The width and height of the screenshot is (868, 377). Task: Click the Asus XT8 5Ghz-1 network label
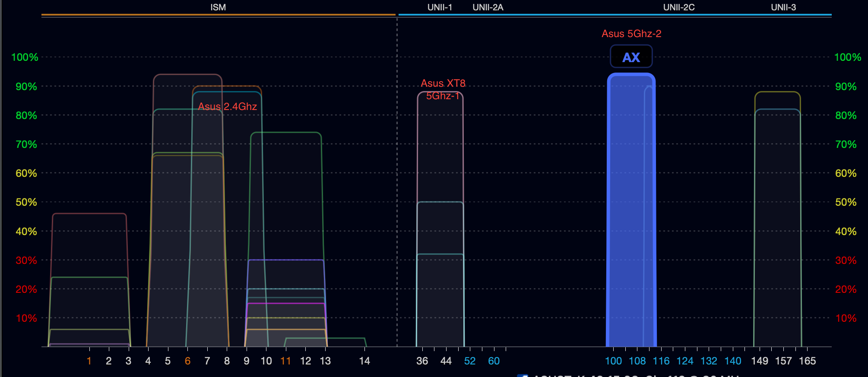443,89
